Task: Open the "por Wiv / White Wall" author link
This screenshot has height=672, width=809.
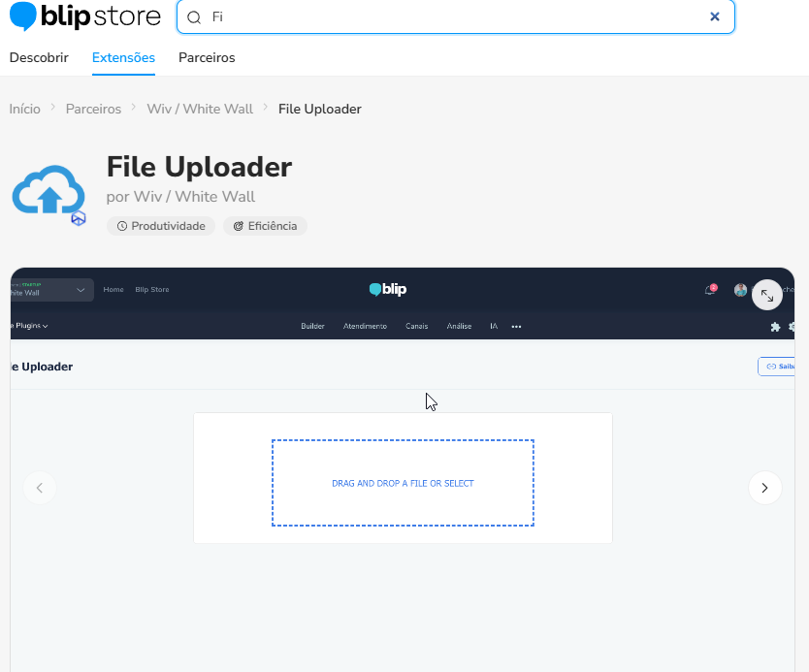Action: pyautogui.click(x=180, y=197)
